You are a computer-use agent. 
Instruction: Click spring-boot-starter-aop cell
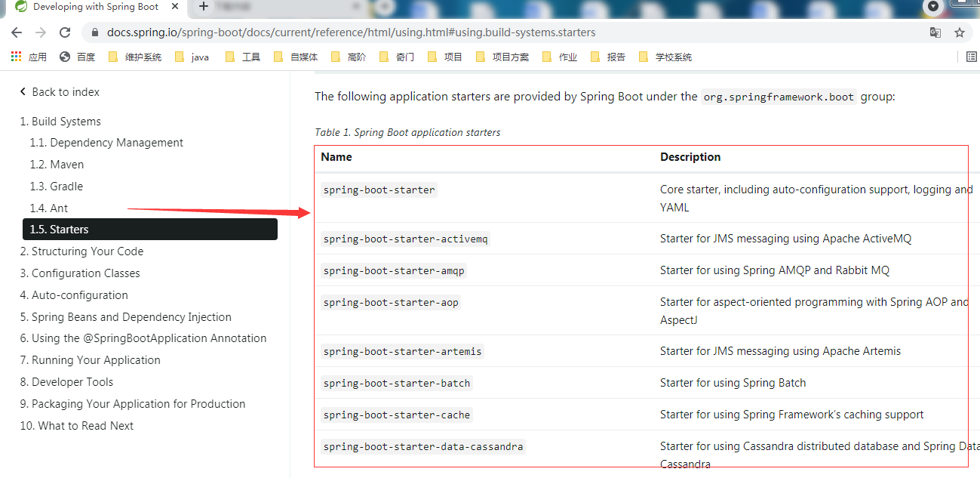tap(391, 303)
